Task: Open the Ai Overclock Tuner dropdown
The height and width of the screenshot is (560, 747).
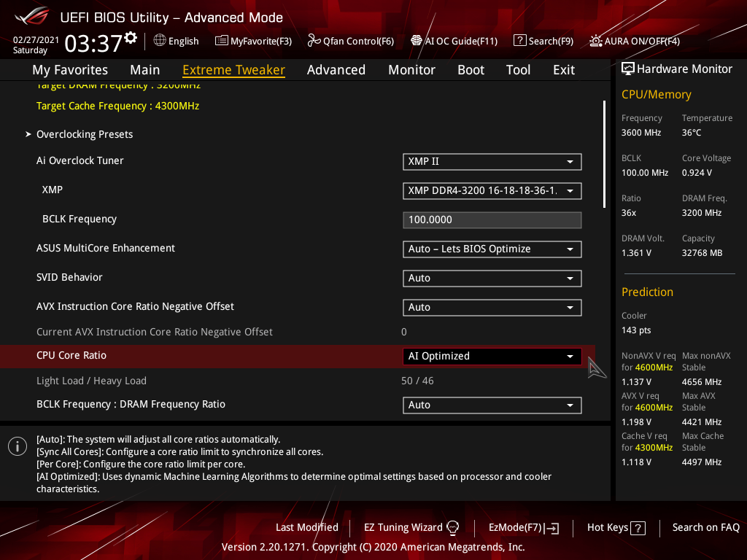Action: [492, 161]
